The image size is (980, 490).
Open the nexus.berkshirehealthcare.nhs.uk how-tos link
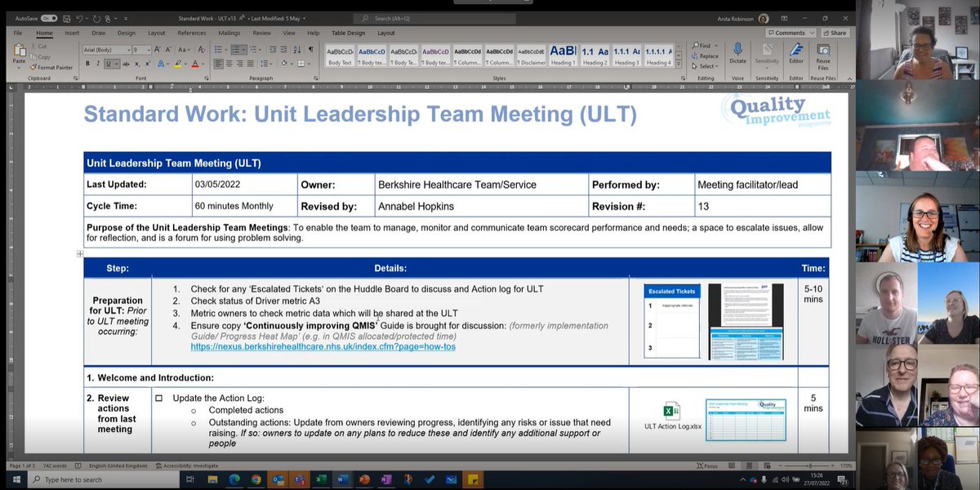tap(323, 347)
